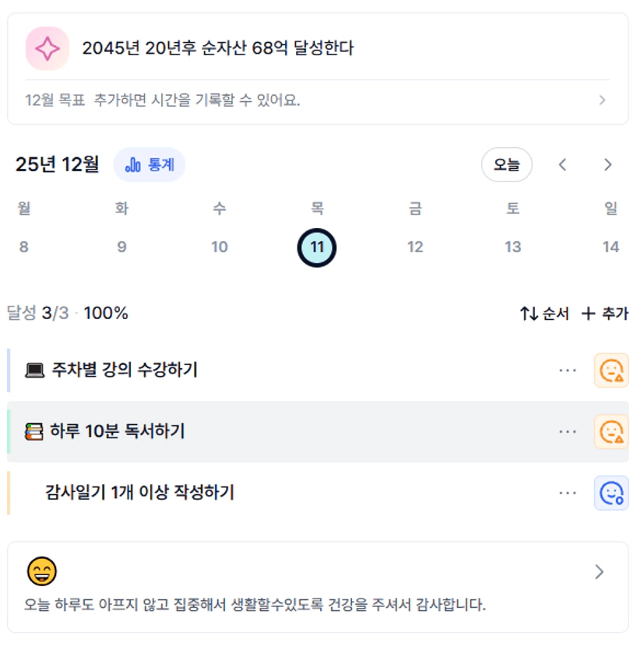Click 순서 sort order button
The image size is (644, 646).
click(544, 314)
